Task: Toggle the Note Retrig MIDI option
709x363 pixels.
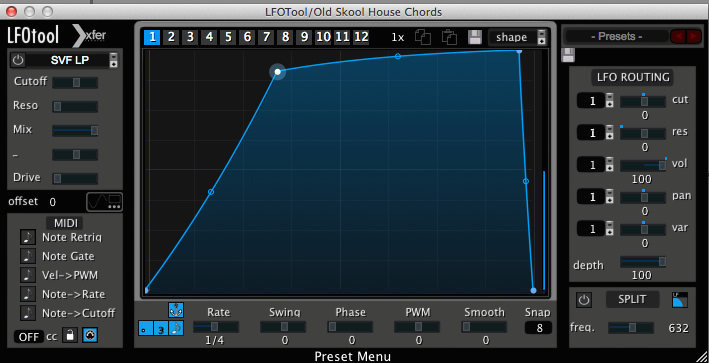Action: [28, 237]
